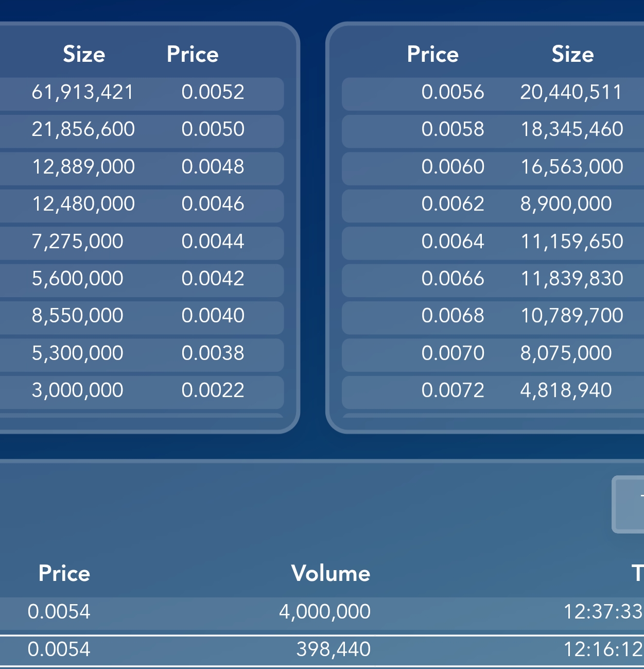644x669 pixels.
Task: Click the bid Size column header
Action: point(84,54)
